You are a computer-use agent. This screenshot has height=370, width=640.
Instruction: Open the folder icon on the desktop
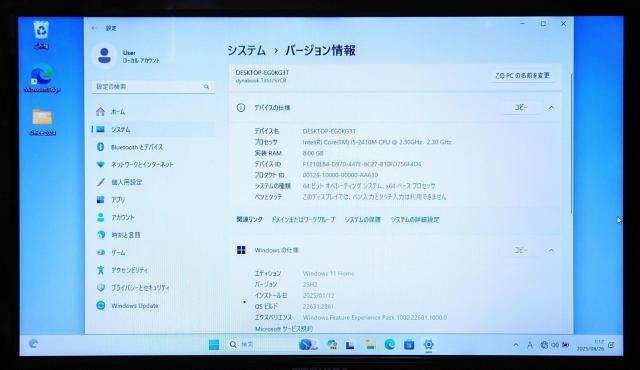tap(42, 122)
